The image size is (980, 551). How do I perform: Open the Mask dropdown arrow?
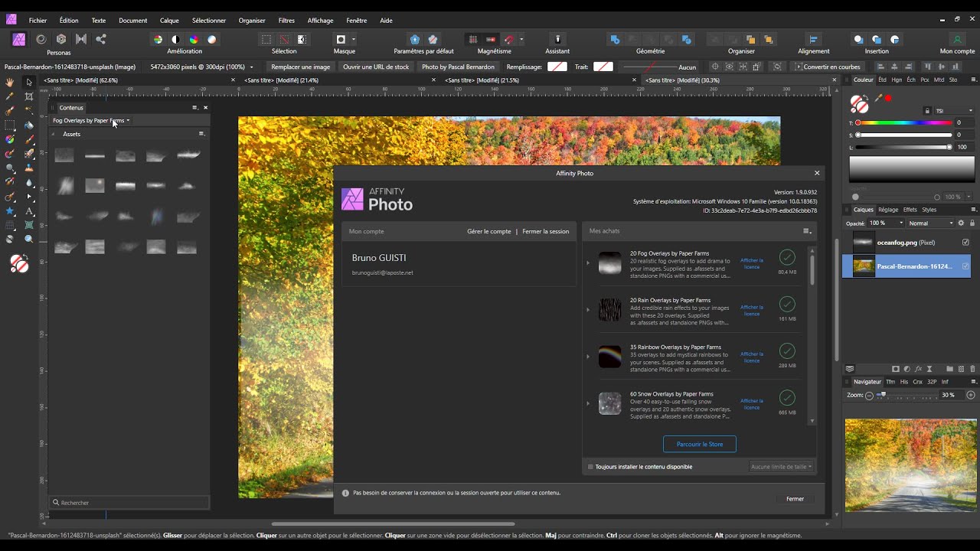(x=353, y=40)
